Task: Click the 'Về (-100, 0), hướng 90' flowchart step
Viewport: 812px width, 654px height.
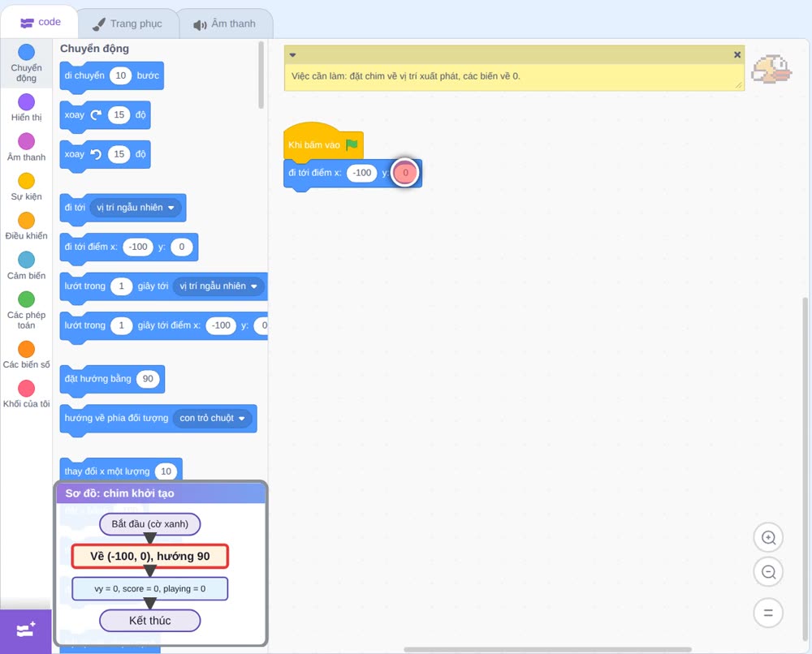Action: click(x=149, y=556)
